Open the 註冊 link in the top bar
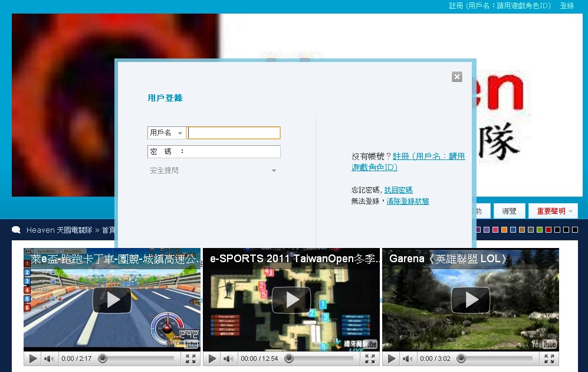 point(500,6)
